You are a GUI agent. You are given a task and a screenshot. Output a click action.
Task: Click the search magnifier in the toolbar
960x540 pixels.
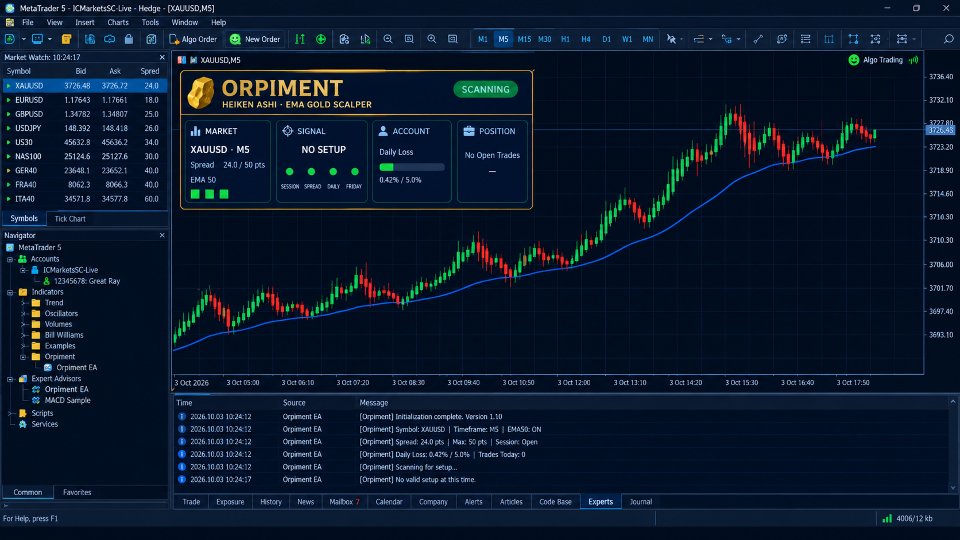[948, 39]
